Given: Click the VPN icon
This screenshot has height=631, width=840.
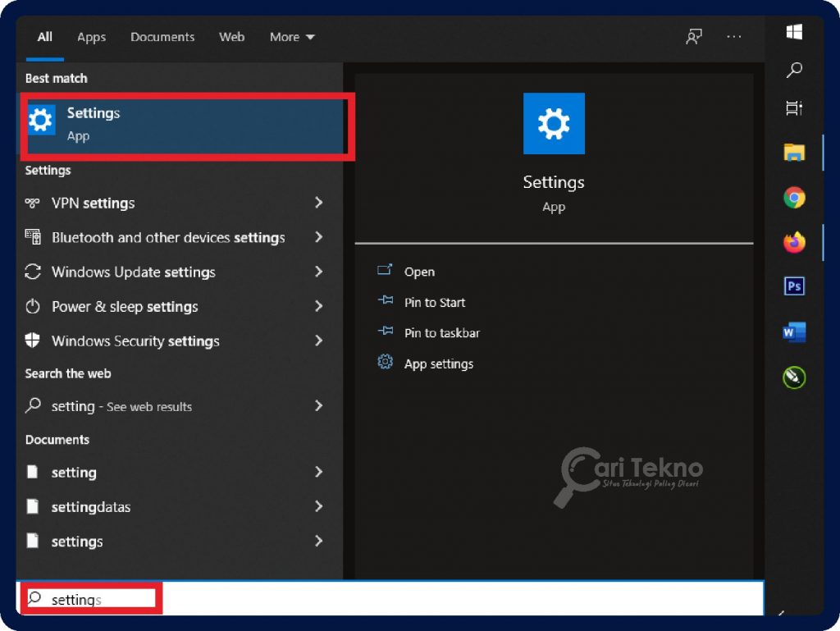Looking at the screenshot, I should (32, 203).
